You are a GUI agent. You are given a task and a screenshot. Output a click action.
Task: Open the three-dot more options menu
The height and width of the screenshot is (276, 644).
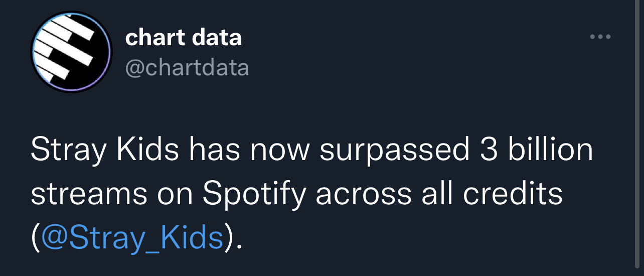point(601,37)
